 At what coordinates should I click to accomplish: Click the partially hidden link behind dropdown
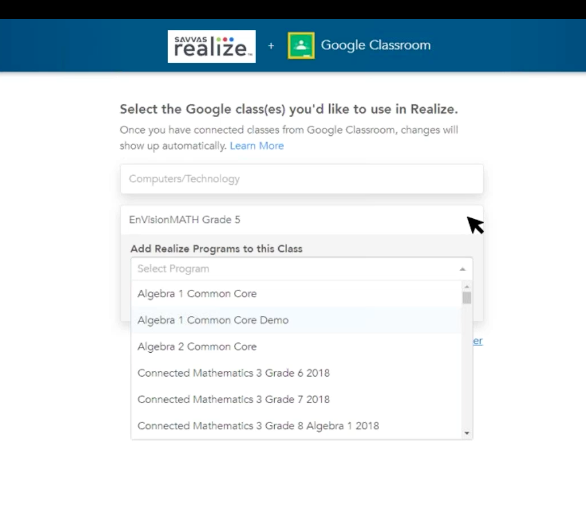pos(478,341)
